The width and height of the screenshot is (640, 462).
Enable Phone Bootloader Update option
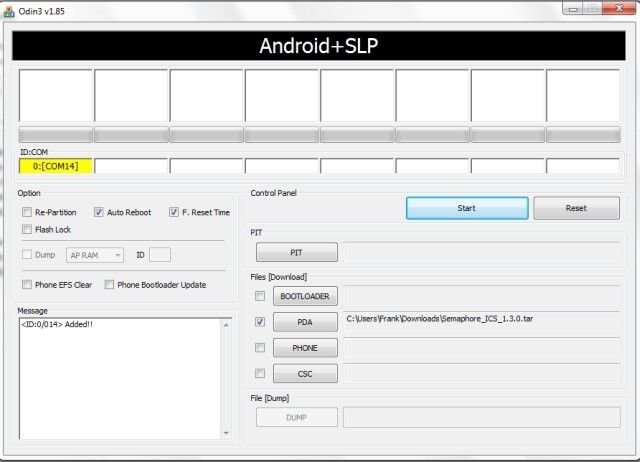click(x=109, y=284)
